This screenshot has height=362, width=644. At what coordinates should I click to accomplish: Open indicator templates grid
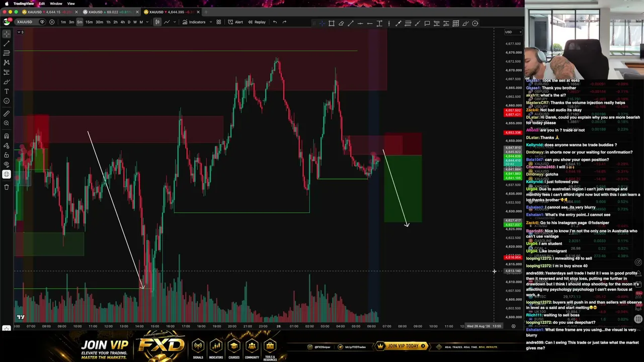(218, 22)
